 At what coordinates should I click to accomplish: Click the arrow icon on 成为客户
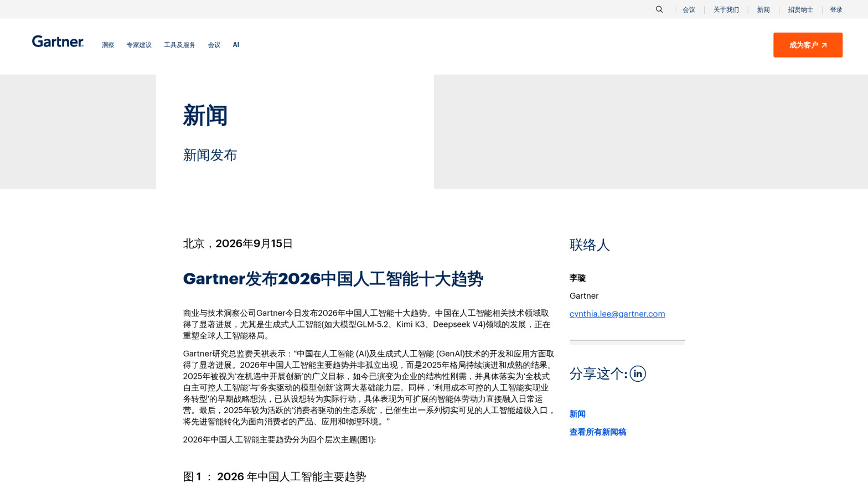coord(824,45)
